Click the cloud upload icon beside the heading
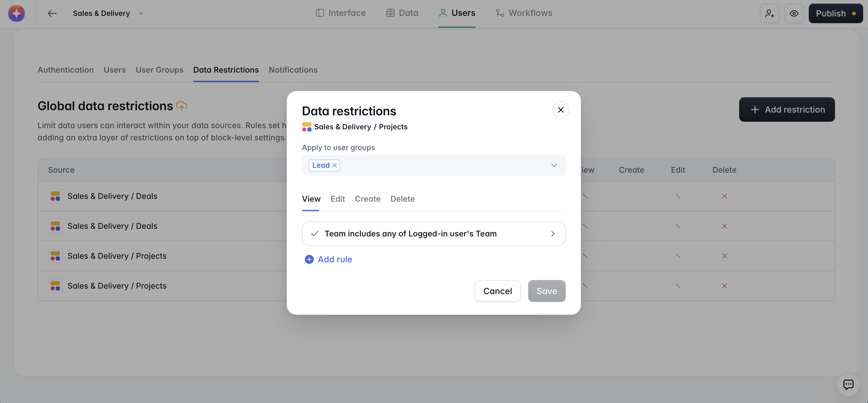This screenshot has width=868, height=403. pyautogui.click(x=182, y=106)
